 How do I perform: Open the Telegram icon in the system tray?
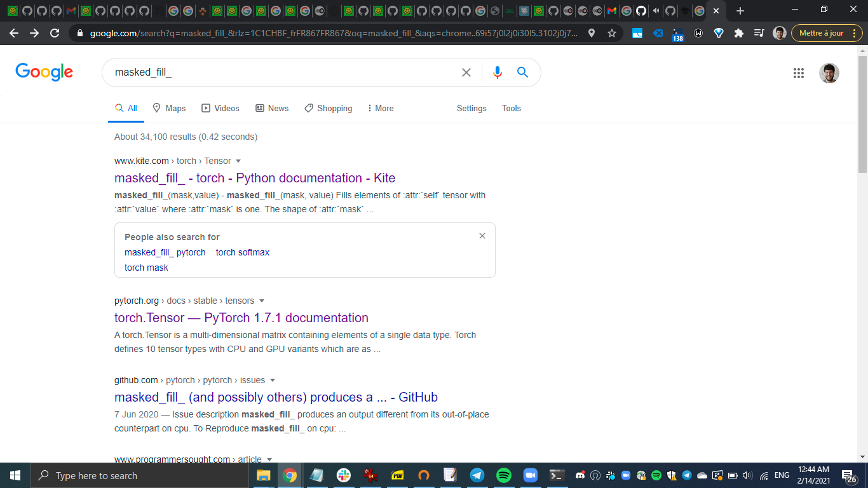pyautogui.click(x=686, y=475)
